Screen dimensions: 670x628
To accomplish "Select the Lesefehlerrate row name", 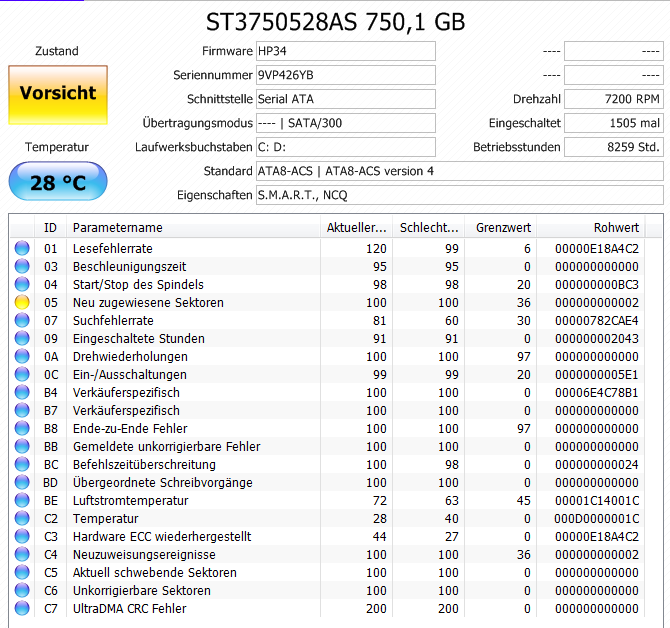I will (x=113, y=248).
